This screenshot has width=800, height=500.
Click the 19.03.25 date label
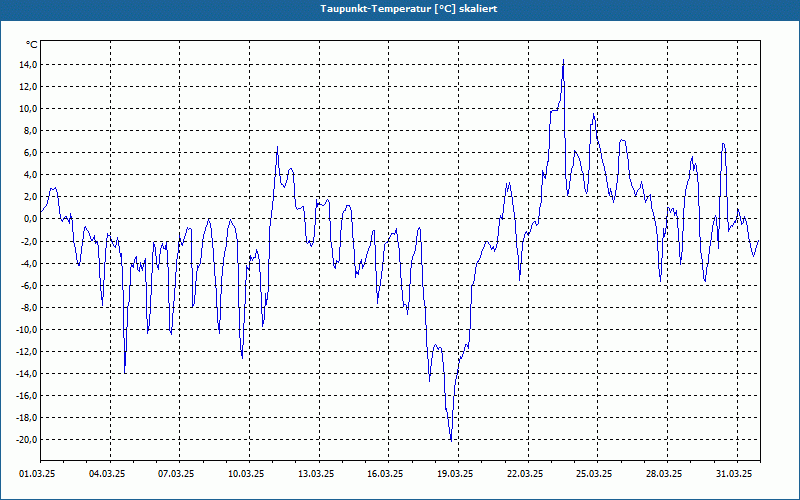pyautogui.click(x=455, y=474)
